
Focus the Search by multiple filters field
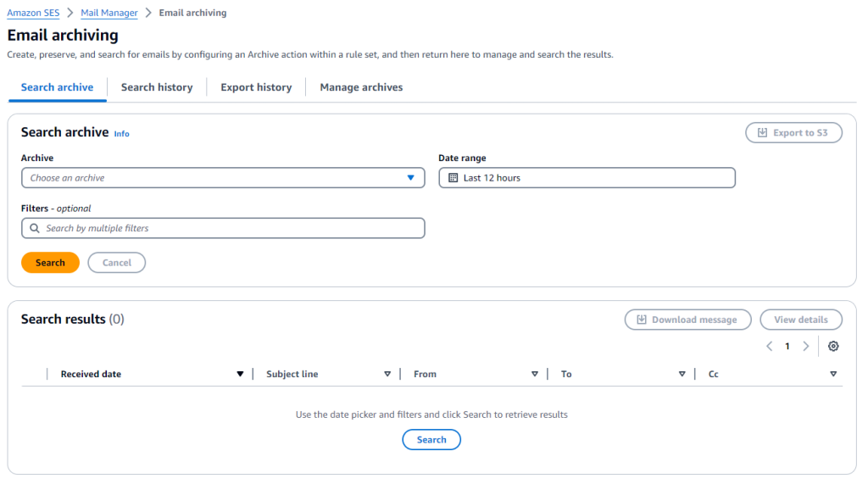223,228
